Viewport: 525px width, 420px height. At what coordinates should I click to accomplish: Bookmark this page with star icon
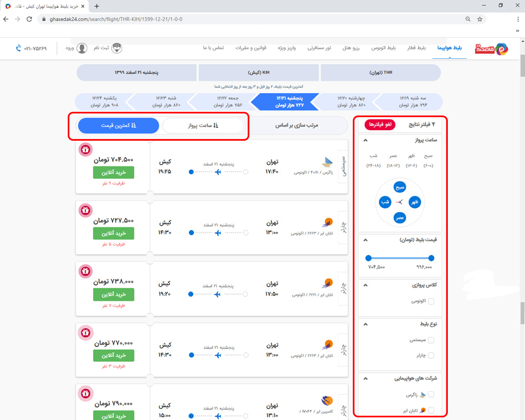479,19
